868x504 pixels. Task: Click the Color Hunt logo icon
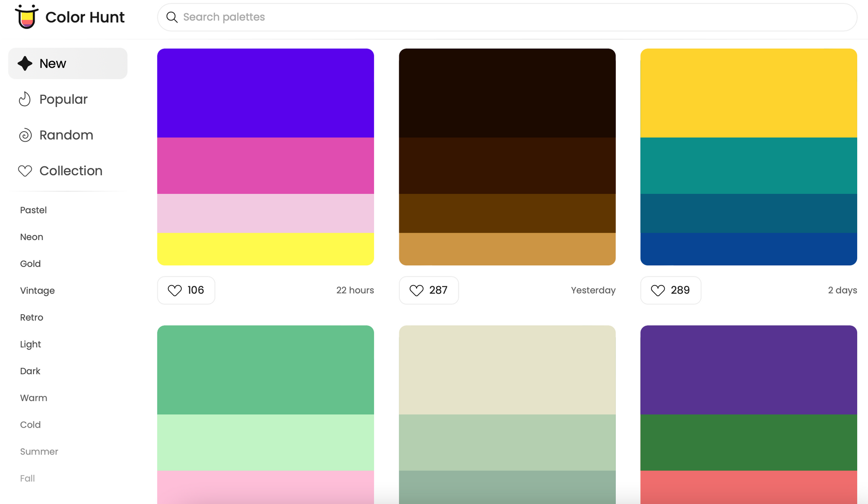tap(26, 17)
